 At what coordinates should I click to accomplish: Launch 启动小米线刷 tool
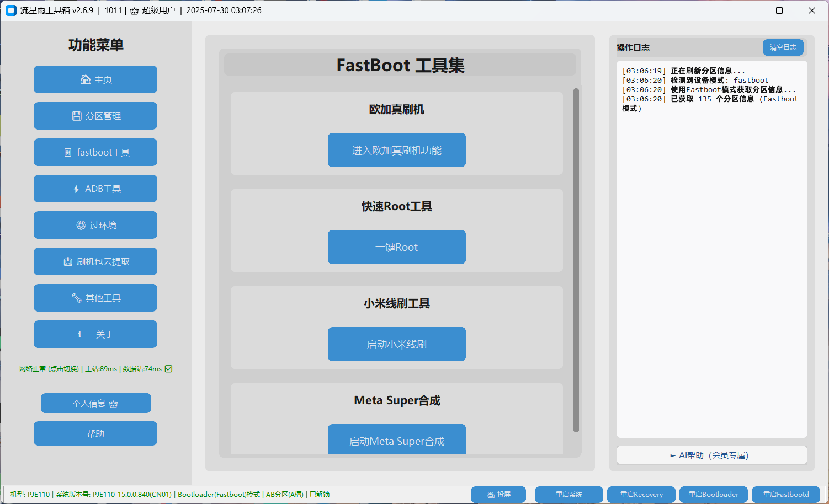pyautogui.click(x=396, y=344)
